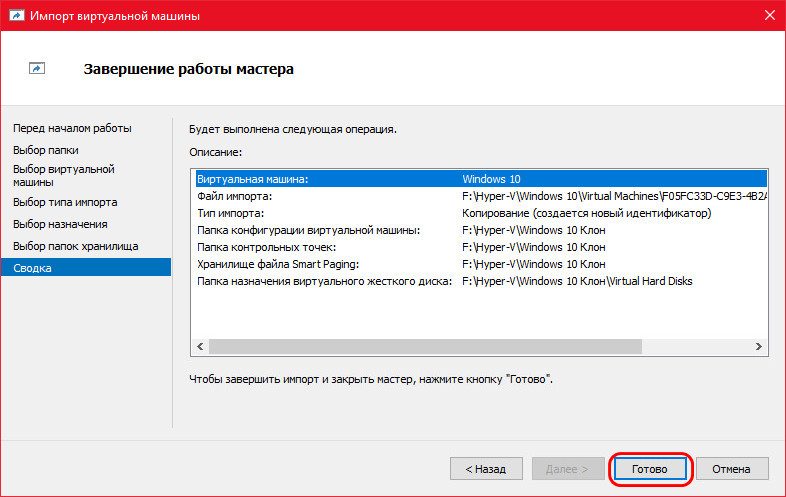Close the import virtual machine dialog
Screen dimensions: 786x497
coord(770,16)
